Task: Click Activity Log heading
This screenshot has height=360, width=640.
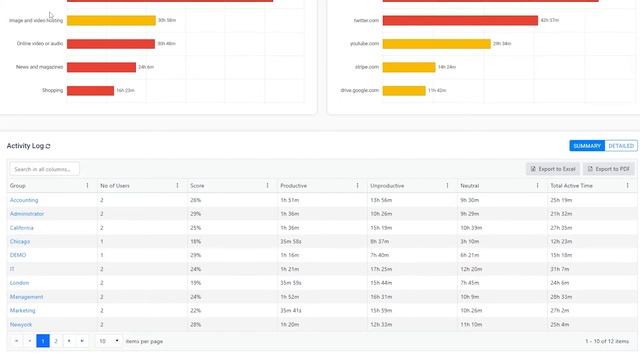Action: (25, 146)
